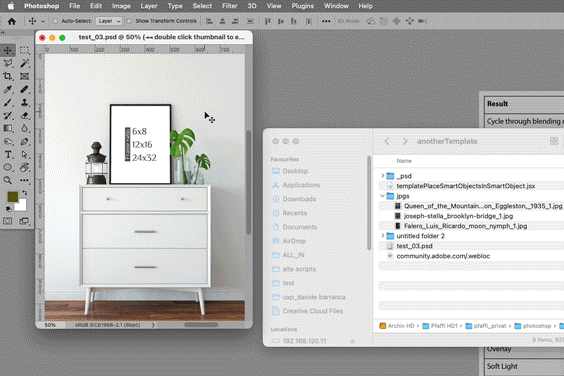Open Downloads in Finder sidebar
Viewport: 564px width, 376px height.
[299, 199]
